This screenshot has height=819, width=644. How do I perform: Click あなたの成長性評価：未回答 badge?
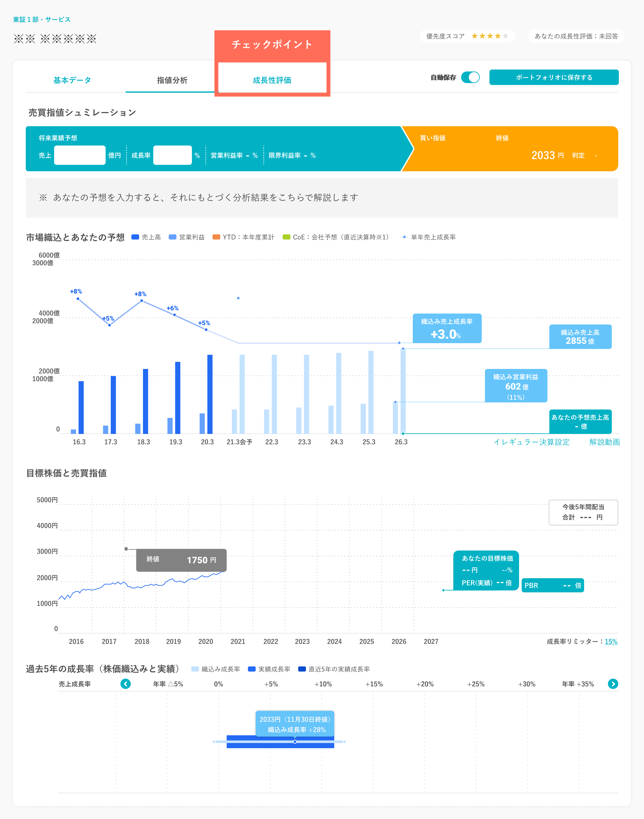pyautogui.click(x=576, y=36)
